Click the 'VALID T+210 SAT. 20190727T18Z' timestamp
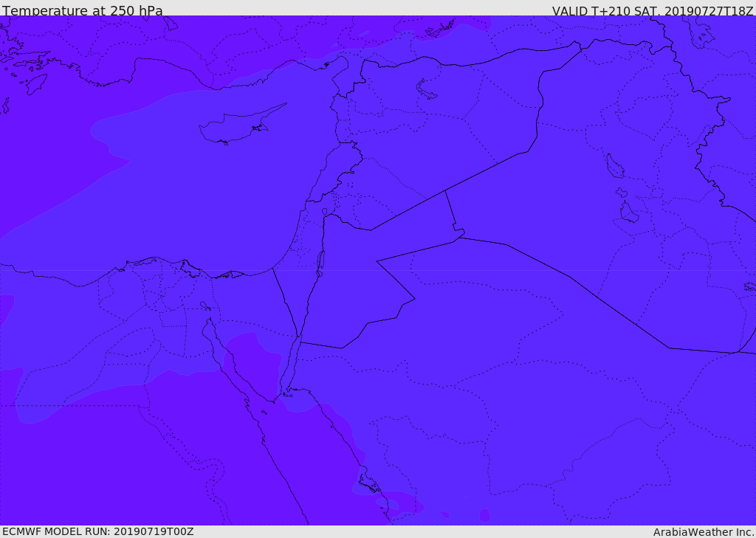The image size is (756, 538). 653,10
